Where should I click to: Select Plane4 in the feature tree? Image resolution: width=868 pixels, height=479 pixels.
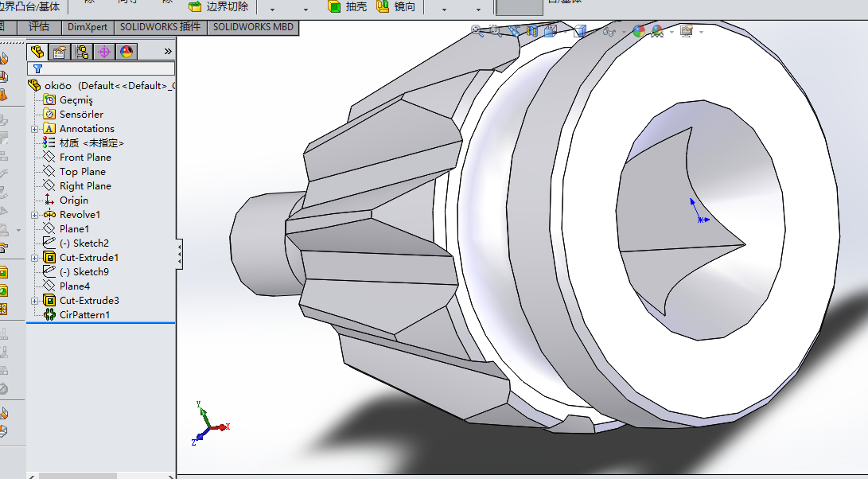(x=67, y=286)
